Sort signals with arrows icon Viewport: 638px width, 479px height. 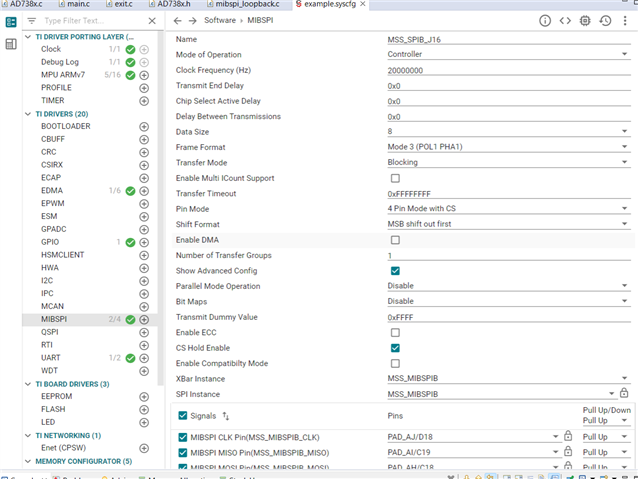(x=226, y=416)
